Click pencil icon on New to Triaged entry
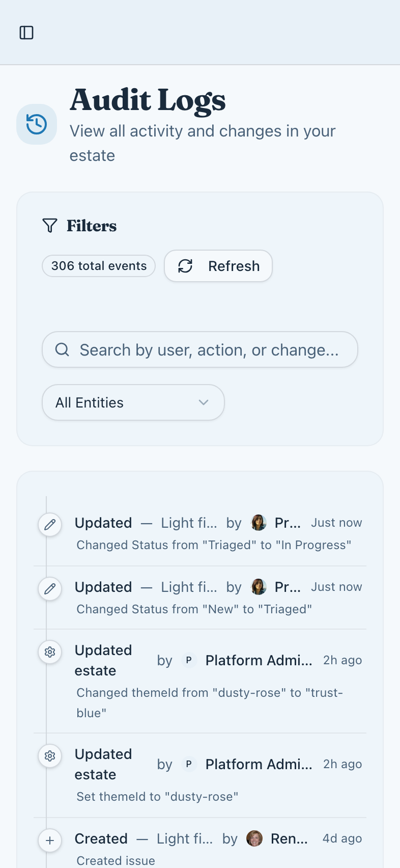Viewport: 400px width, 868px height. [50, 589]
